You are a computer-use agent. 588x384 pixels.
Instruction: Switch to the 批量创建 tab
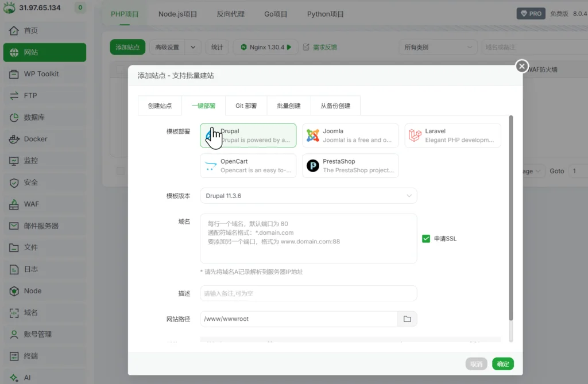click(289, 106)
